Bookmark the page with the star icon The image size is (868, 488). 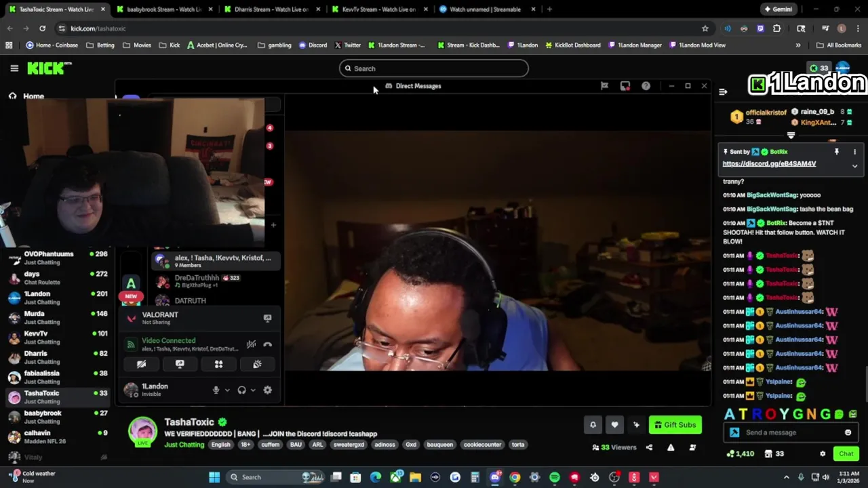point(705,28)
